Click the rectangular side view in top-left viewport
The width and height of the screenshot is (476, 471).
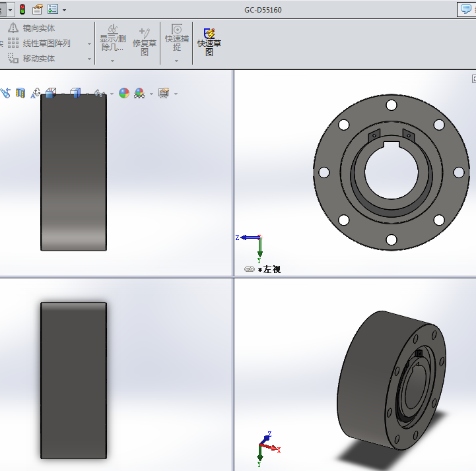[x=73, y=172]
